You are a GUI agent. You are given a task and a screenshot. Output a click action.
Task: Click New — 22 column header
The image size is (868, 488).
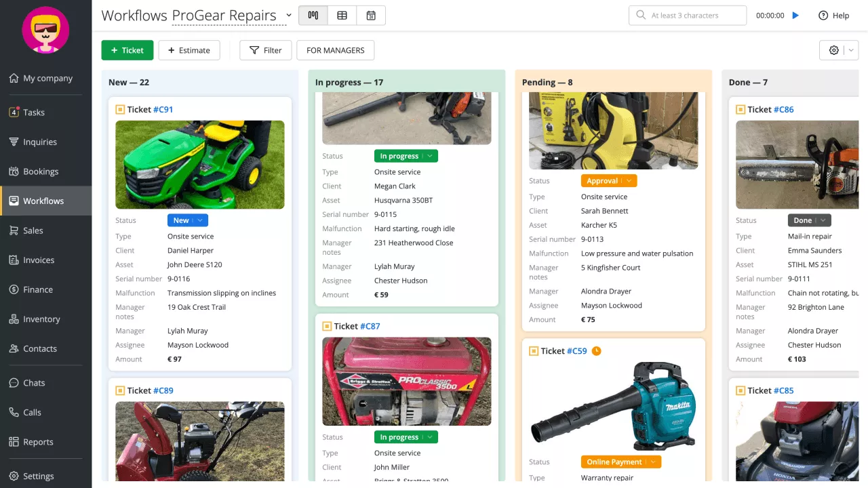[x=129, y=82]
